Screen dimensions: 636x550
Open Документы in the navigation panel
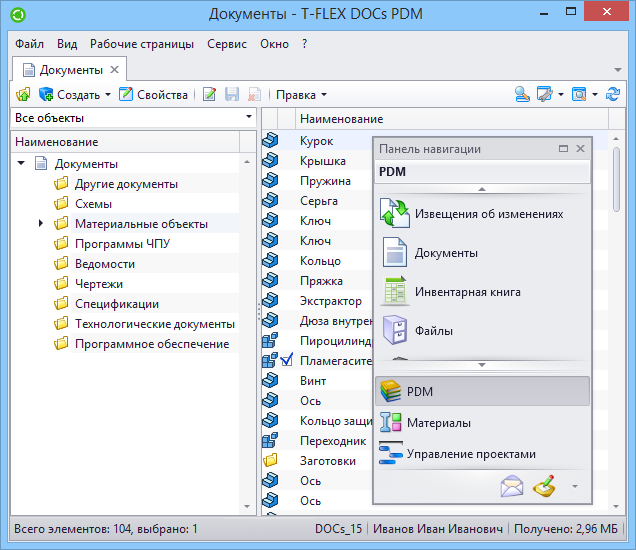[x=430, y=253]
